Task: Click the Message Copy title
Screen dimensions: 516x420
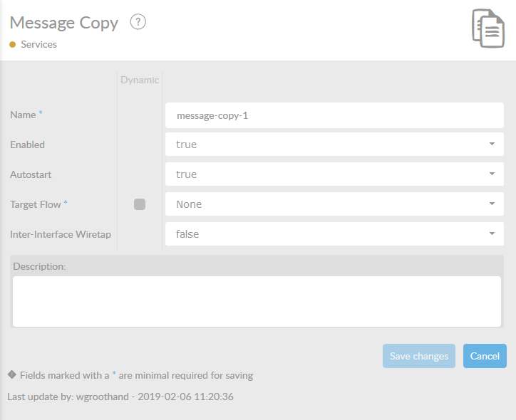Action: click(x=64, y=23)
